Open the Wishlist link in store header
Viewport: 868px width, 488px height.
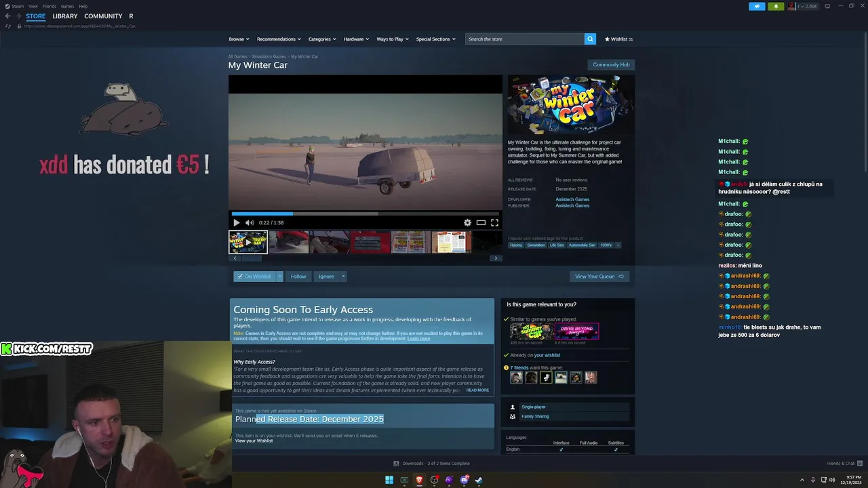(x=618, y=39)
